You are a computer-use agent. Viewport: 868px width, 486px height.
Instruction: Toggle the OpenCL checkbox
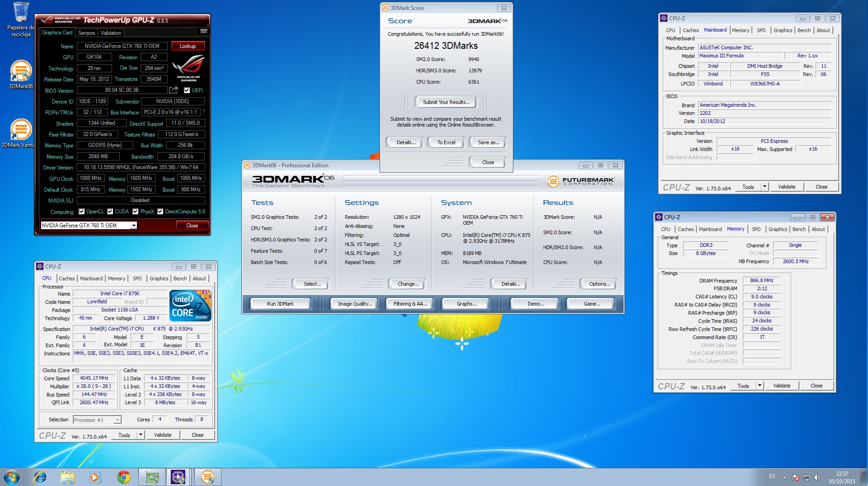(82, 211)
